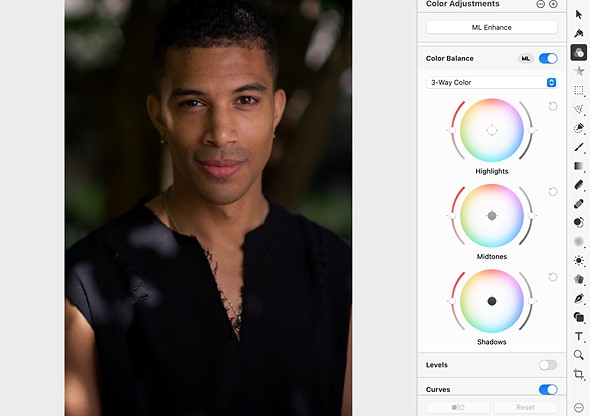Viewport: 590px width, 416px height.
Task: Open the add adjustment plus menu
Action: [553, 4]
